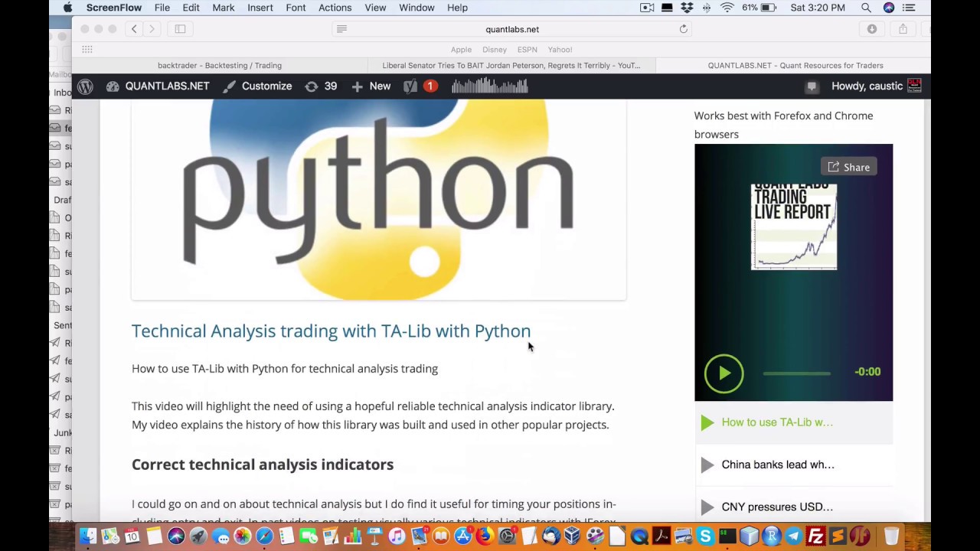980x551 pixels.
Task: Launch Finder from the Dock
Action: (88, 536)
